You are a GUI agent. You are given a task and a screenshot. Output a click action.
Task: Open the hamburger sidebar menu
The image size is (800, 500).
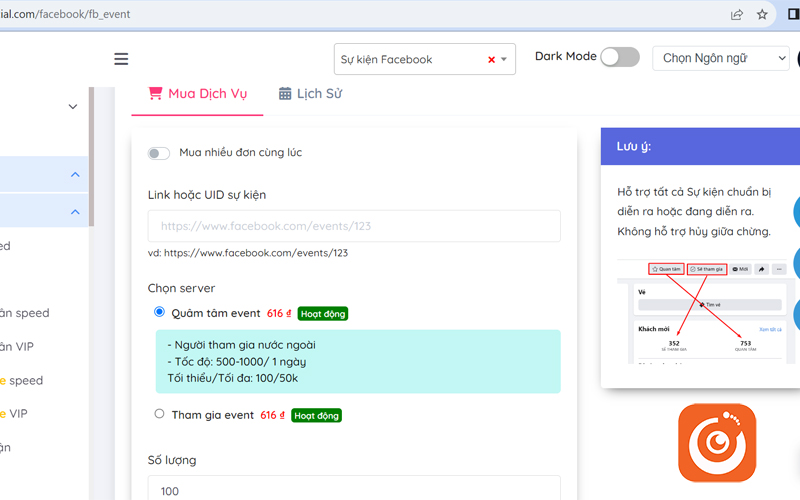pyautogui.click(x=121, y=59)
